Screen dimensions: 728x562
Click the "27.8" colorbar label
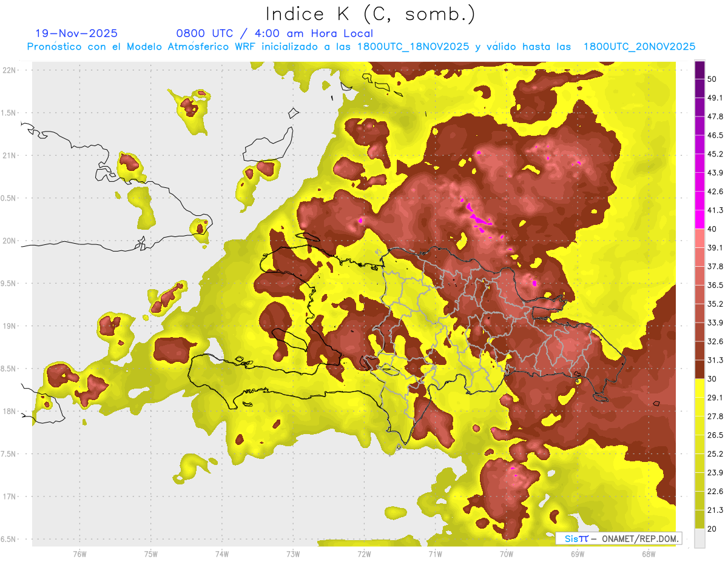[x=715, y=416]
